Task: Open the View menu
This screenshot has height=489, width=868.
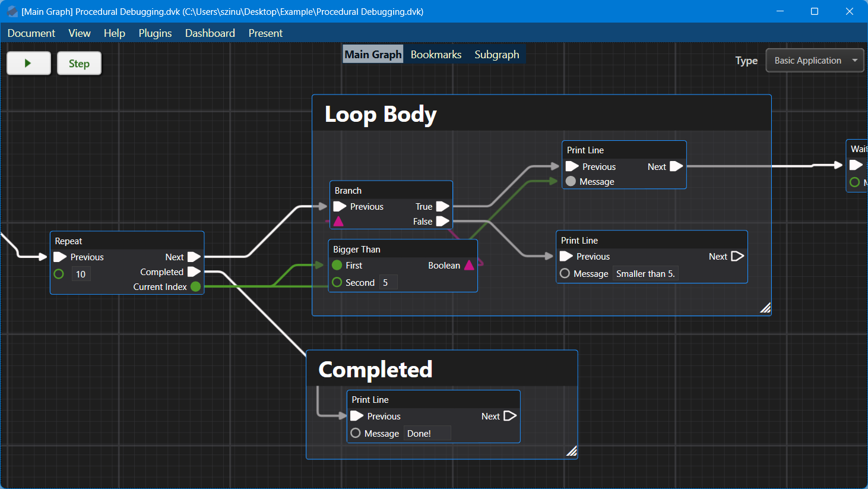Action: 80,33
